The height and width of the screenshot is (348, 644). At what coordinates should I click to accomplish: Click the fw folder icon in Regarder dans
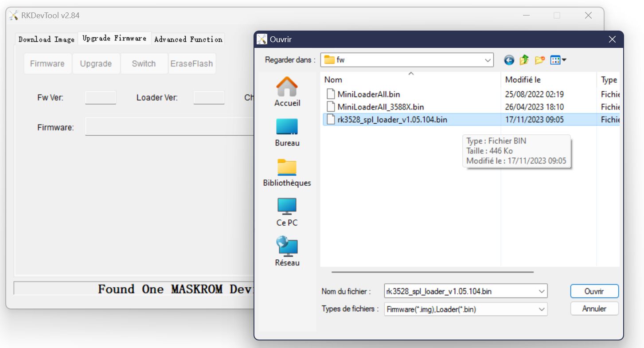329,60
